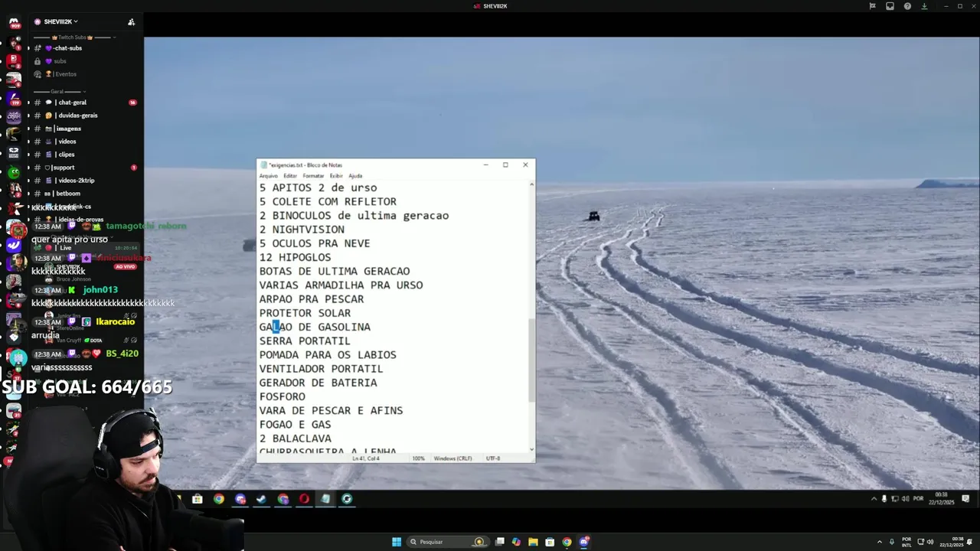The height and width of the screenshot is (551, 980).
Task: Click the line '5 COLETE COM REFLETOR'
Action: [328, 201]
